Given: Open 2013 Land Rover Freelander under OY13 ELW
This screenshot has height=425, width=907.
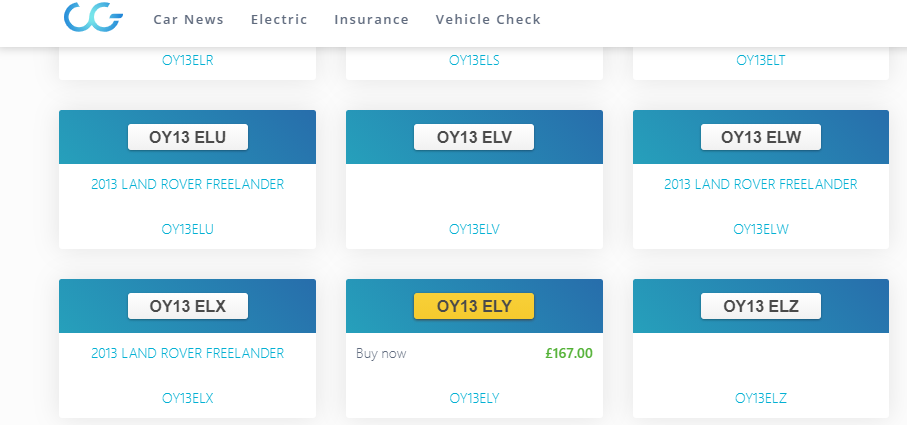Looking at the screenshot, I should [x=761, y=184].
